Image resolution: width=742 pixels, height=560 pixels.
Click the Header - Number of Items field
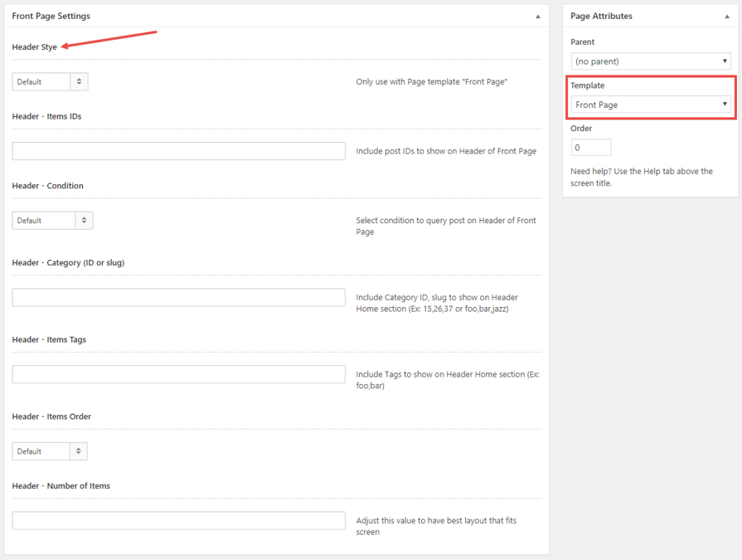[178, 520]
